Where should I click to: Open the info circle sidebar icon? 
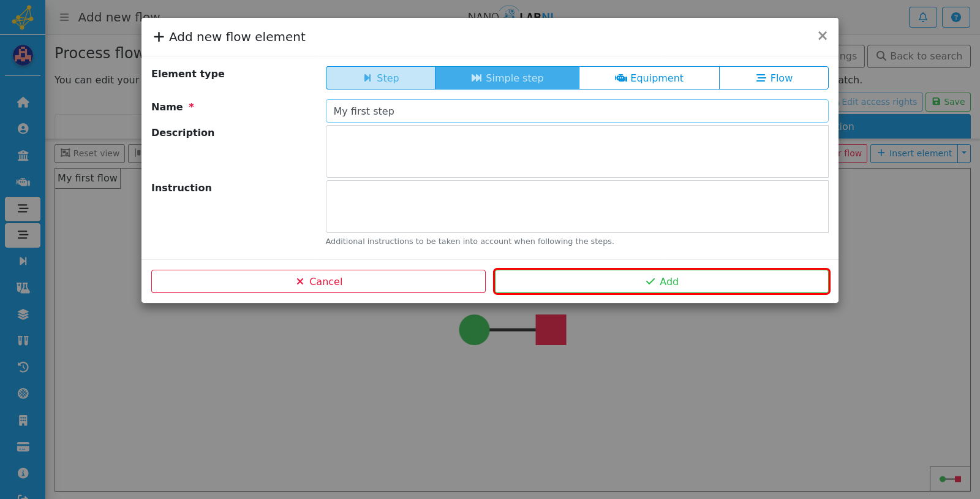(23, 473)
